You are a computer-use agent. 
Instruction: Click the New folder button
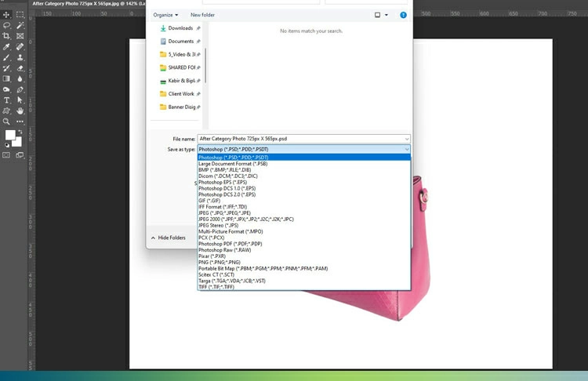202,15
